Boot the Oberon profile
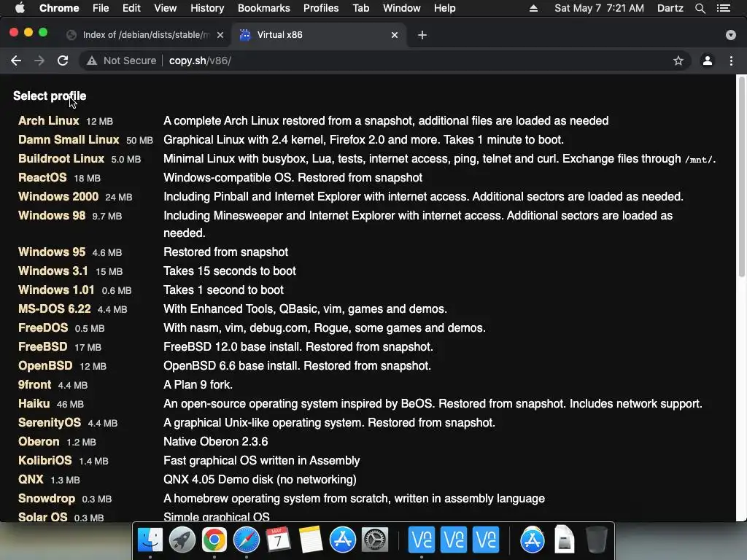The width and height of the screenshot is (747, 560). [39, 441]
